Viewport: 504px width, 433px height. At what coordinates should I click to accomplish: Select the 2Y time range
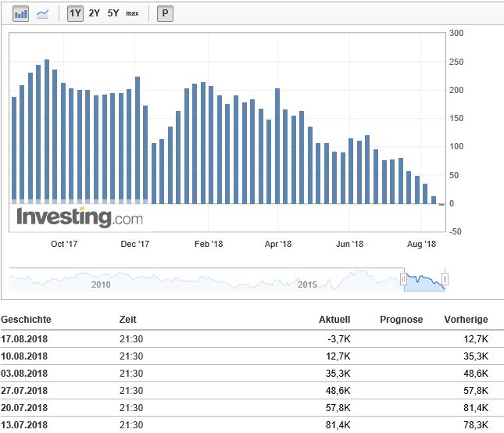(x=95, y=13)
